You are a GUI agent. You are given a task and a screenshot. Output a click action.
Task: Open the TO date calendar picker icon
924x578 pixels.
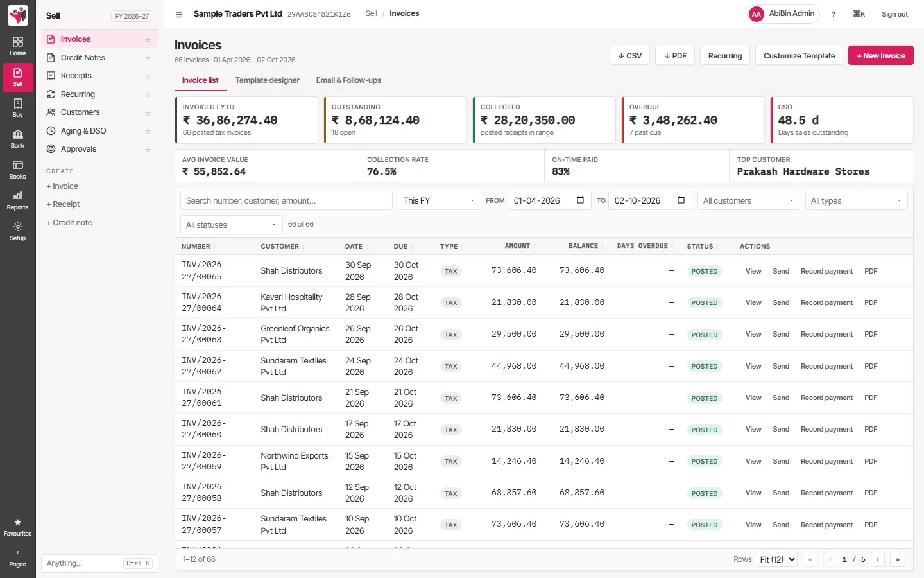681,200
